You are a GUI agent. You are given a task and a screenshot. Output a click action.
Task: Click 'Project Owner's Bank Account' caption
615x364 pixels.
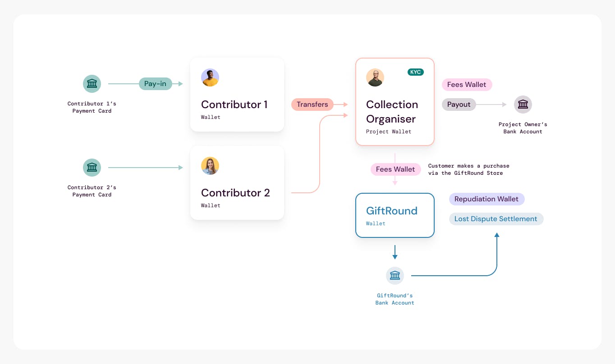tap(523, 128)
